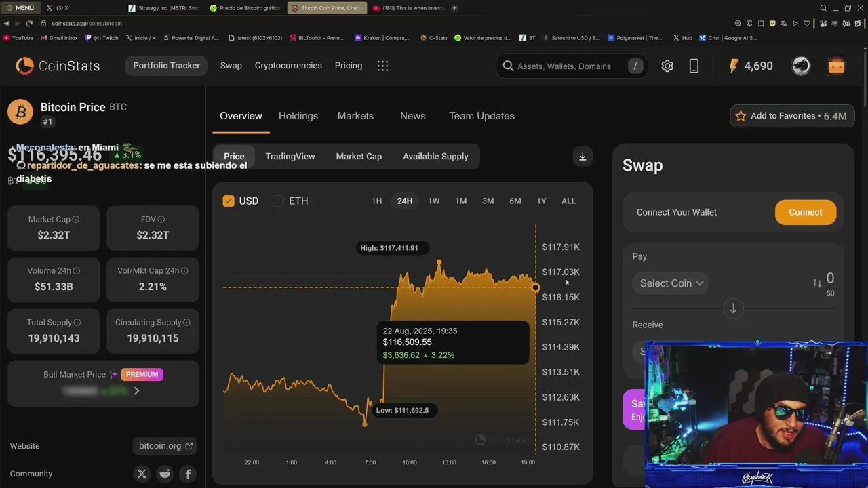Click the current price marker on chart
The height and width of the screenshot is (488, 868).
pyautogui.click(x=536, y=287)
